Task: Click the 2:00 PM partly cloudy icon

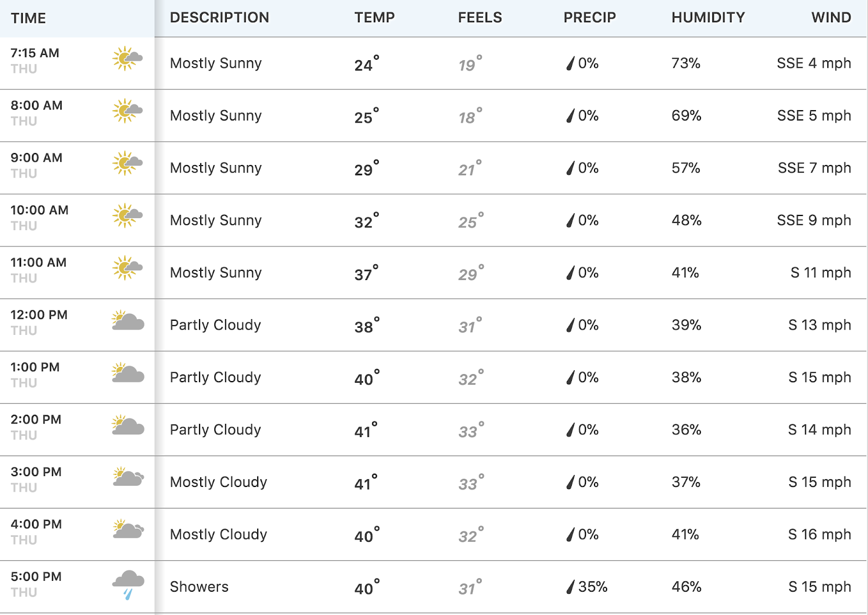Action: coord(128,425)
